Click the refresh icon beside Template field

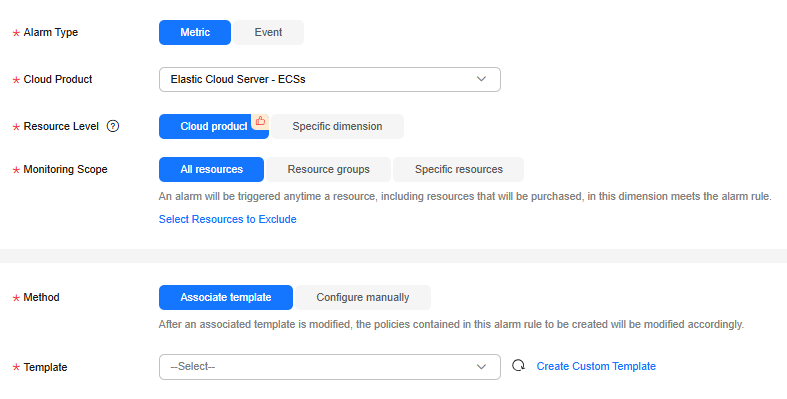point(518,366)
